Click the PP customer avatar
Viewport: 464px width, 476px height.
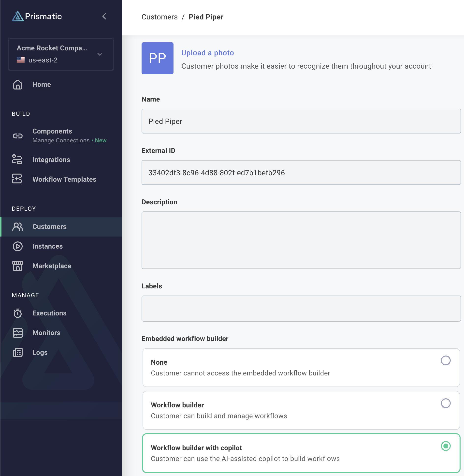coord(157,58)
